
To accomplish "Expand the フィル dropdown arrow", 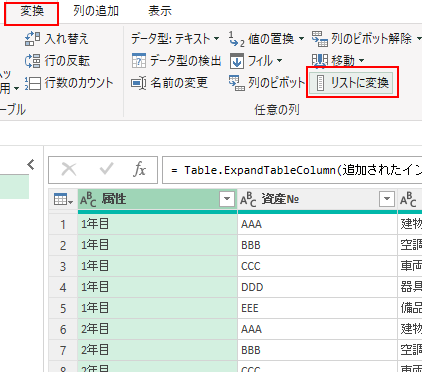I will (x=279, y=61).
